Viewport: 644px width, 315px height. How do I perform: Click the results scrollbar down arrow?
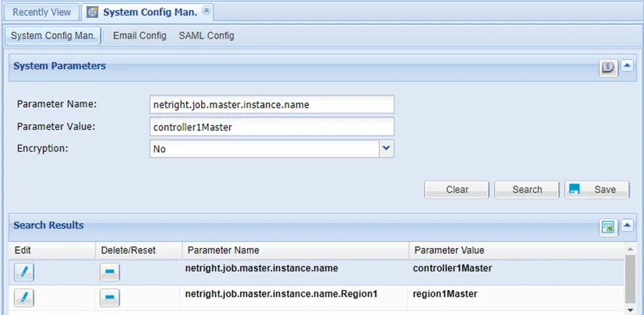point(630,310)
